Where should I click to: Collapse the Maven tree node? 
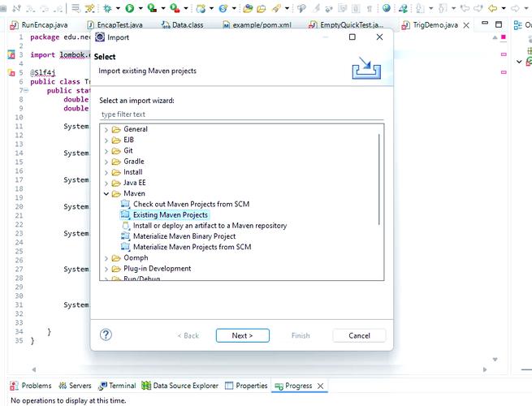coord(106,194)
